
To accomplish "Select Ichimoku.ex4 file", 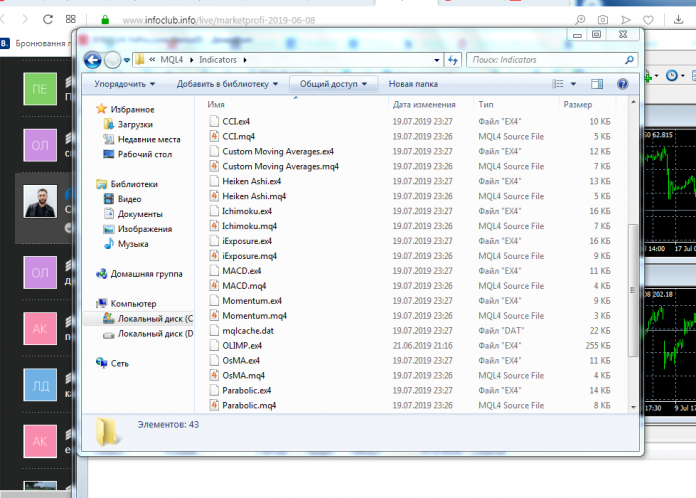I will point(247,211).
